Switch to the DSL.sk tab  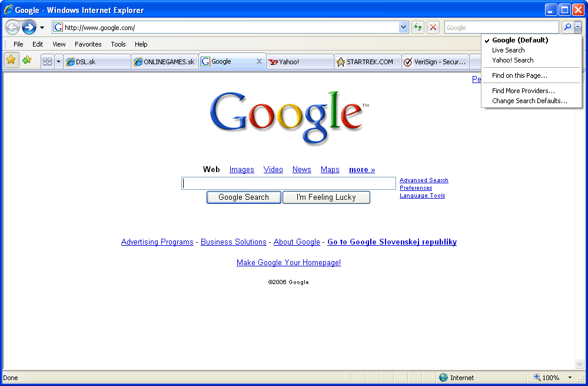pyautogui.click(x=97, y=62)
